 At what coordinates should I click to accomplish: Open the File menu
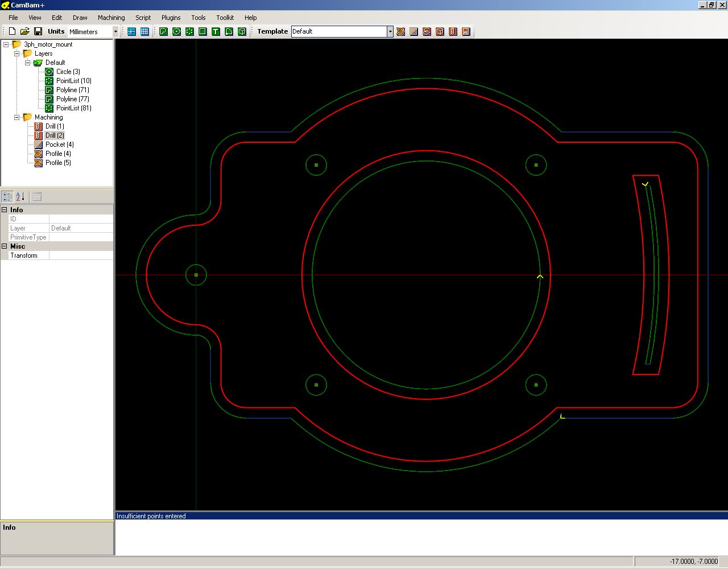coord(13,18)
